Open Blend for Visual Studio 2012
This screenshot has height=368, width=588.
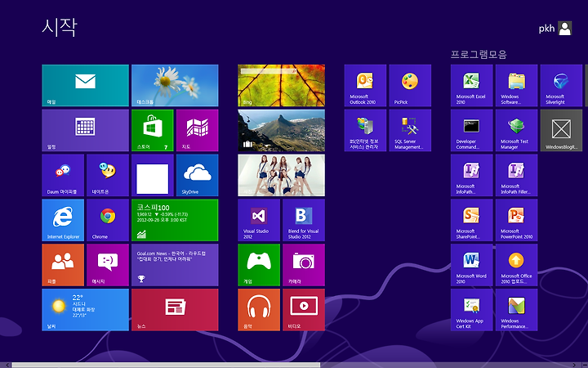click(x=304, y=220)
